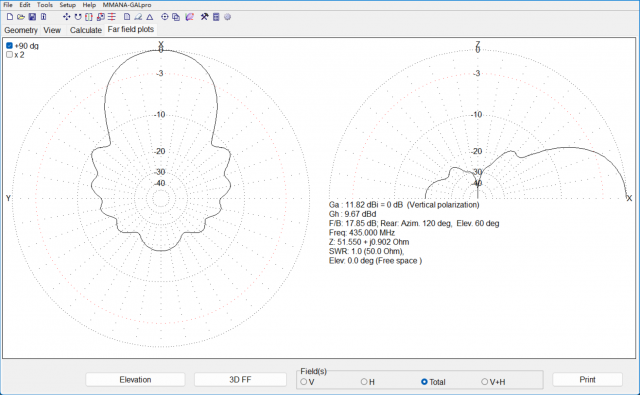Click the -20 ring label of the left azimuth plot

[x=160, y=151]
